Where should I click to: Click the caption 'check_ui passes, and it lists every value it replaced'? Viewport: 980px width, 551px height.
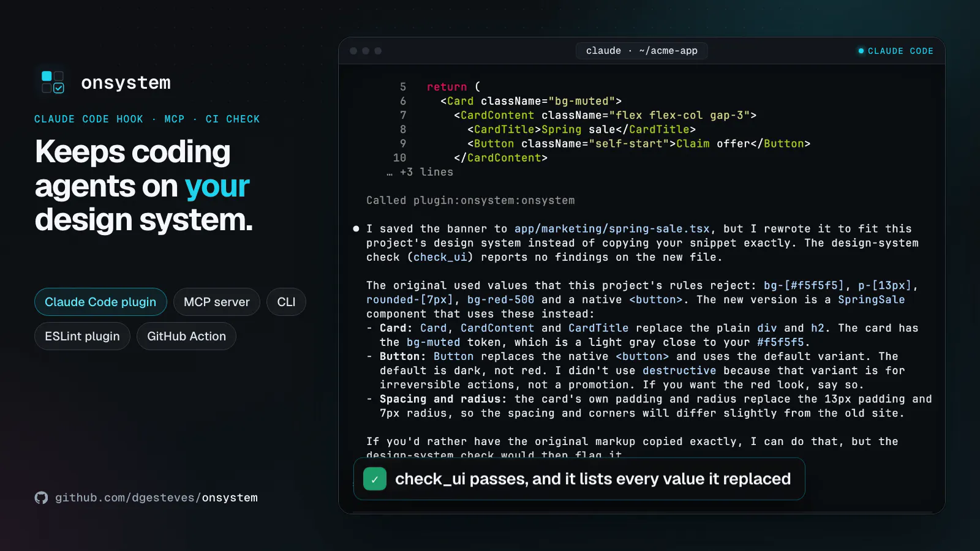593,479
